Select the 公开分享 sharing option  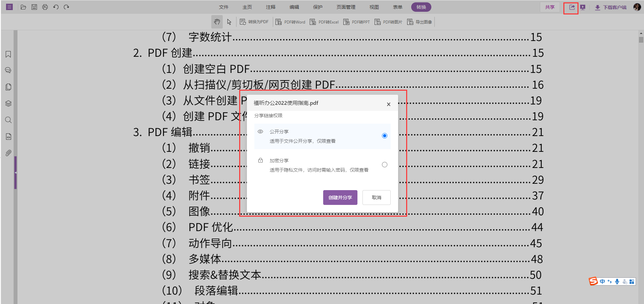click(384, 136)
